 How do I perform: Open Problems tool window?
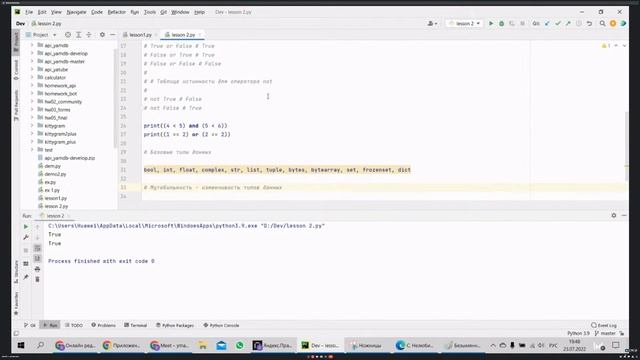click(x=104, y=325)
